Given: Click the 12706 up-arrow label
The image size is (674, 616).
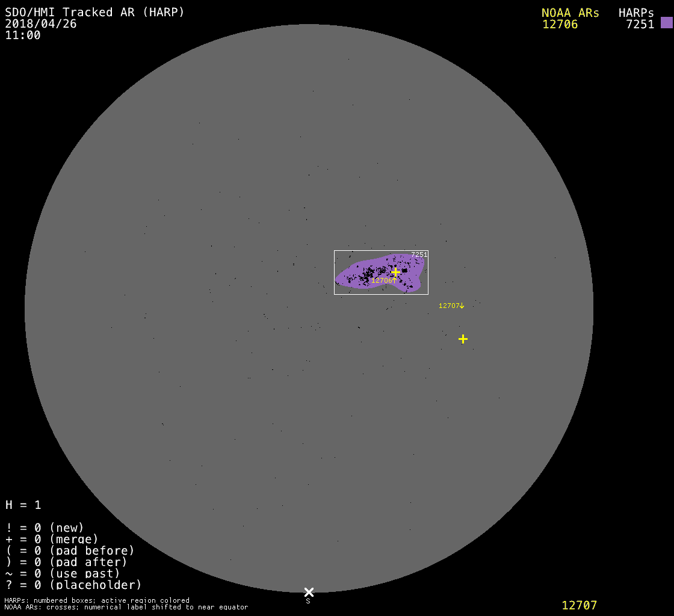Looking at the screenshot, I should click(x=384, y=280).
